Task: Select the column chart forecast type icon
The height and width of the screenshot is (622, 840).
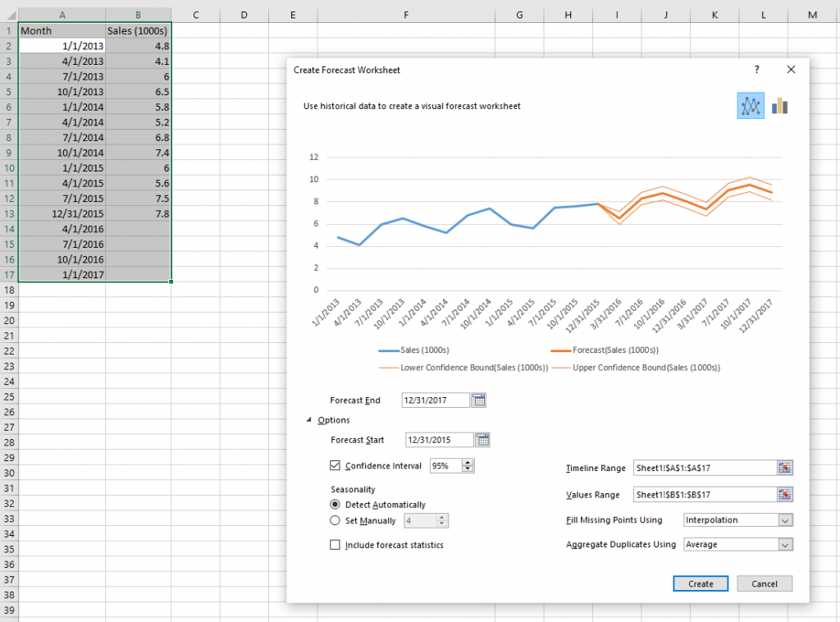Action: click(779, 106)
